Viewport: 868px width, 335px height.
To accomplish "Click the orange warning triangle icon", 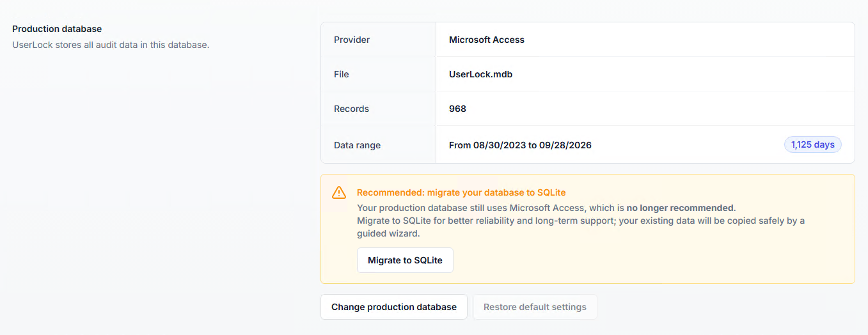I will tap(339, 192).
